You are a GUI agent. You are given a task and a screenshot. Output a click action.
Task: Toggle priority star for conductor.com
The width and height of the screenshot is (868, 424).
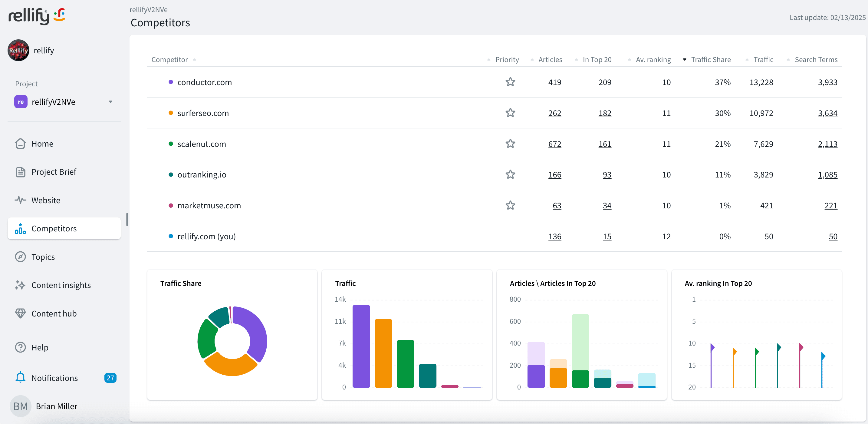pos(510,82)
